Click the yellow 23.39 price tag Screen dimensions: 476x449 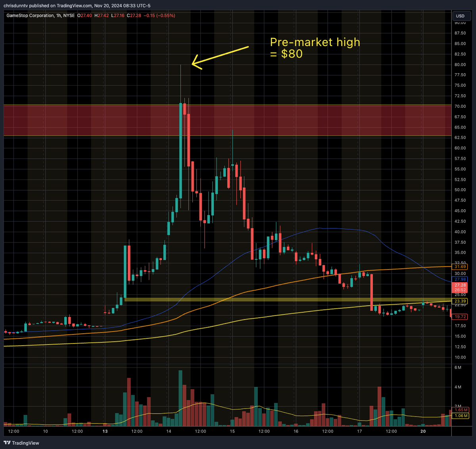[x=460, y=301]
